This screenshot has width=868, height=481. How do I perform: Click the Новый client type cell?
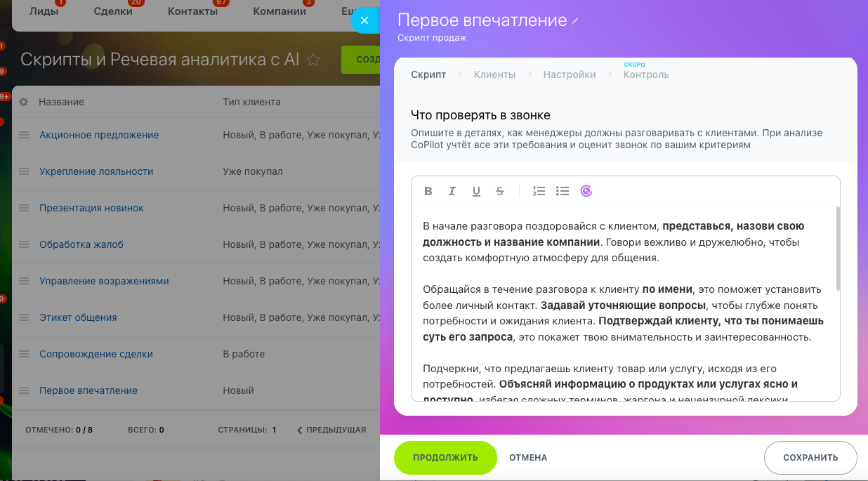click(238, 390)
